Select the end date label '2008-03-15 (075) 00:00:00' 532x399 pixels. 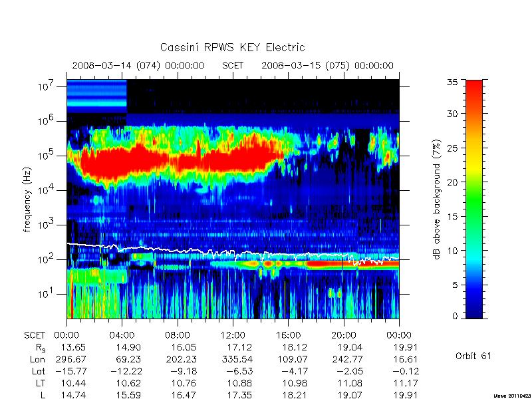pyautogui.click(x=327, y=65)
